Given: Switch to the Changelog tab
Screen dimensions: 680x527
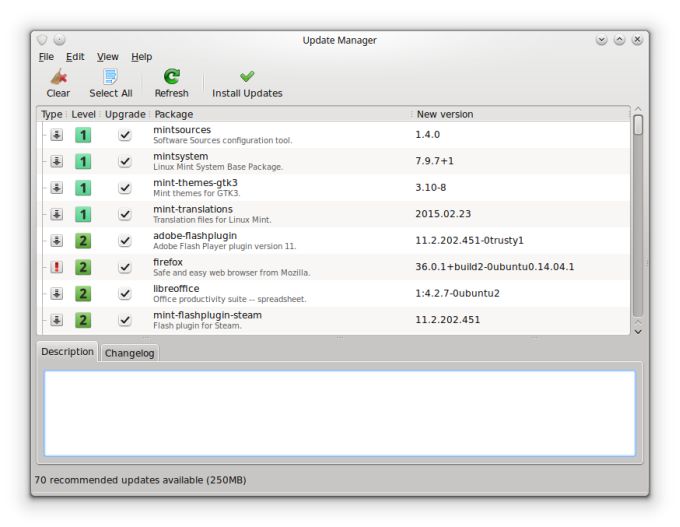Looking at the screenshot, I should tap(130, 353).
